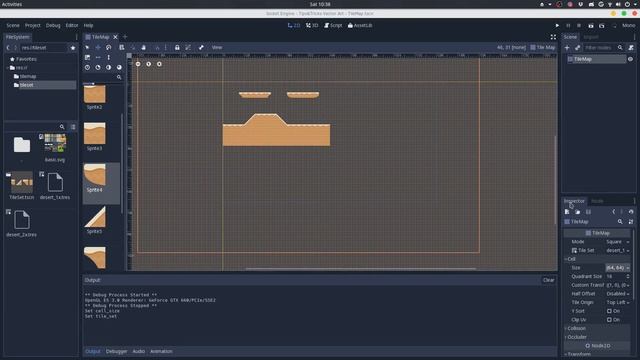Open Inspector object history icon
The width and height of the screenshot is (640, 360).
tap(631, 212)
